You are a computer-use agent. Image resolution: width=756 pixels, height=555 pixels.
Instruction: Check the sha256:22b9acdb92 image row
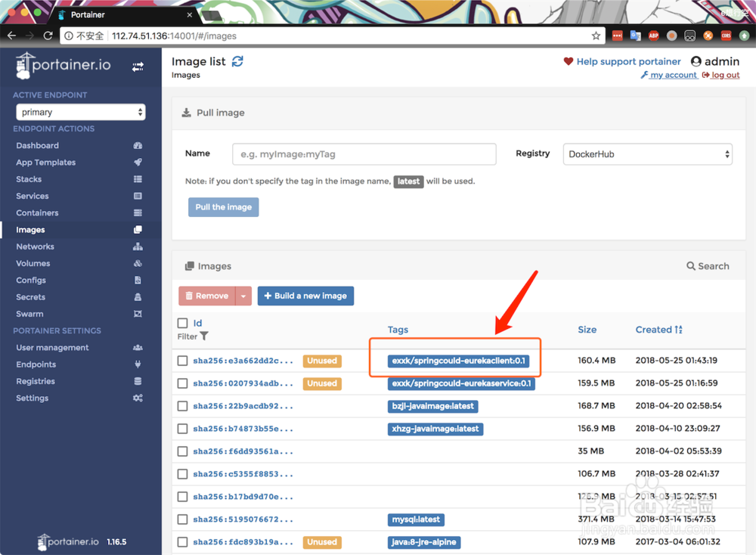coord(183,406)
